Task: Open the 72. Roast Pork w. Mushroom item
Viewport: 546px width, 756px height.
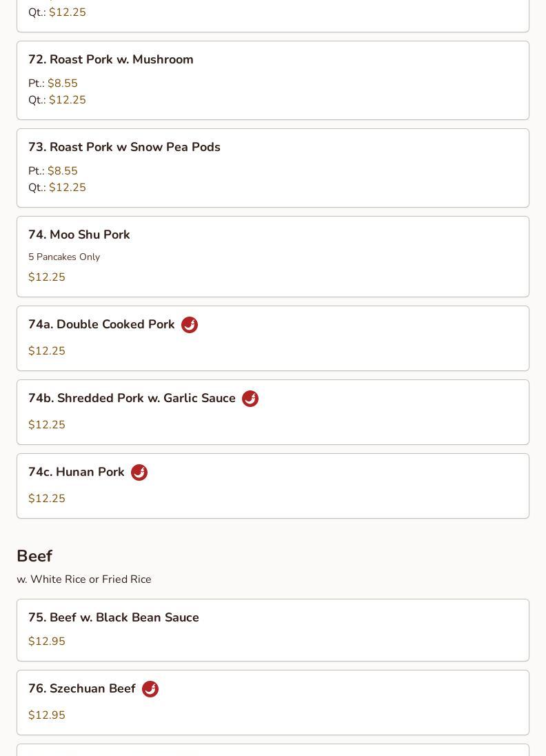Action: [x=111, y=60]
